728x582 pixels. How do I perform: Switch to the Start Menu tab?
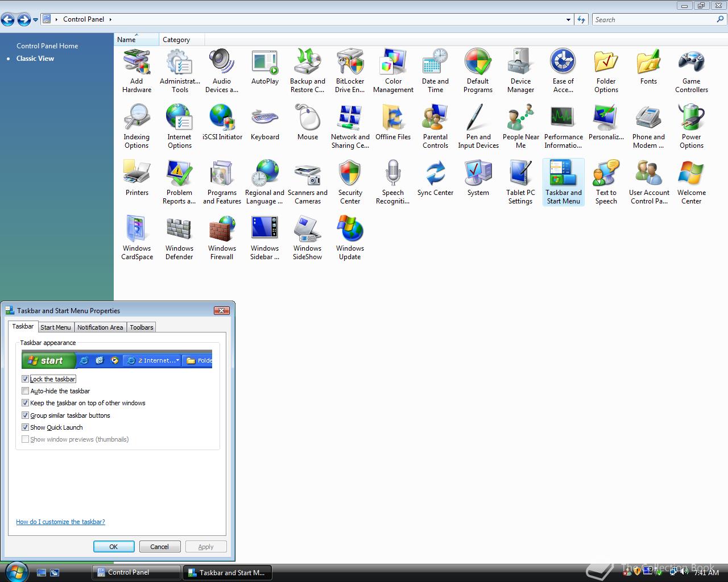click(56, 327)
